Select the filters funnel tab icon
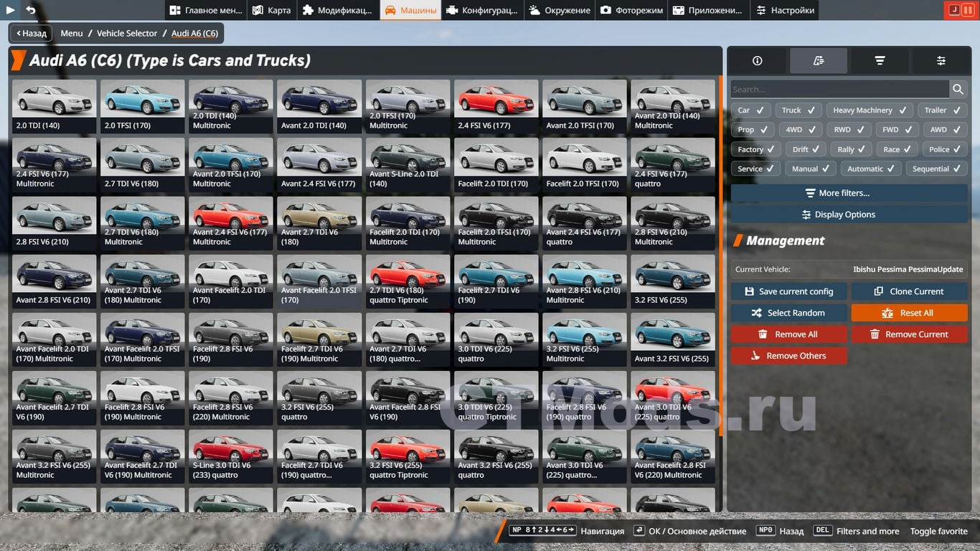This screenshot has height=551, width=980. (880, 61)
